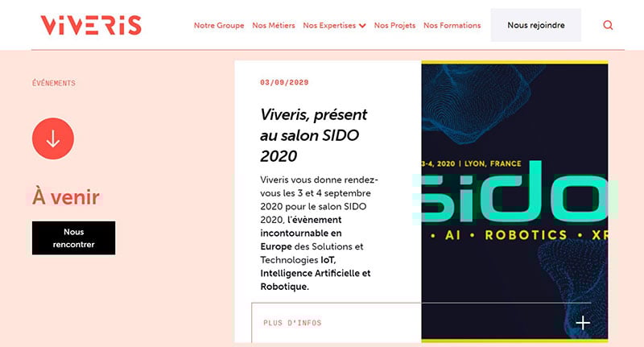Open the search magnifier icon

[608, 25]
